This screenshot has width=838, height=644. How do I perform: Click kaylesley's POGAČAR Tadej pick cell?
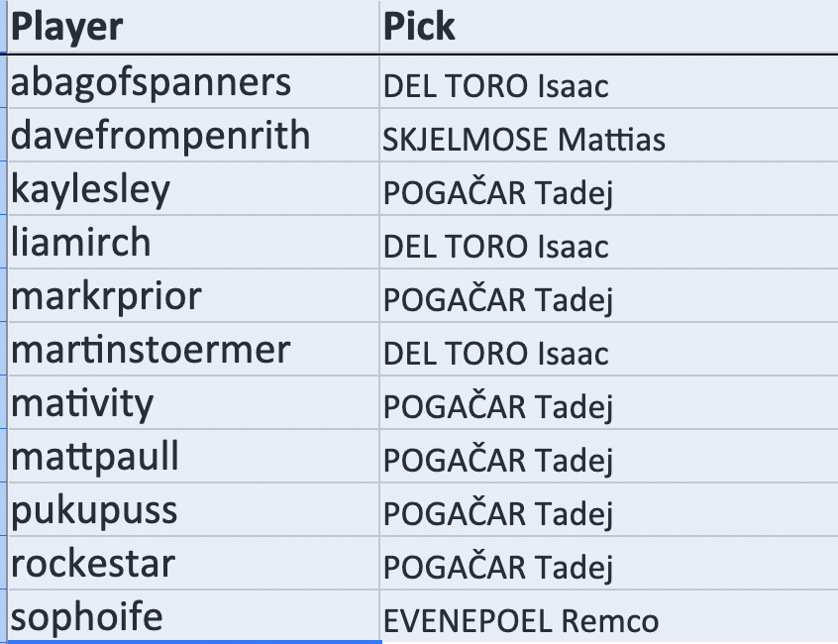pos(608,192)
